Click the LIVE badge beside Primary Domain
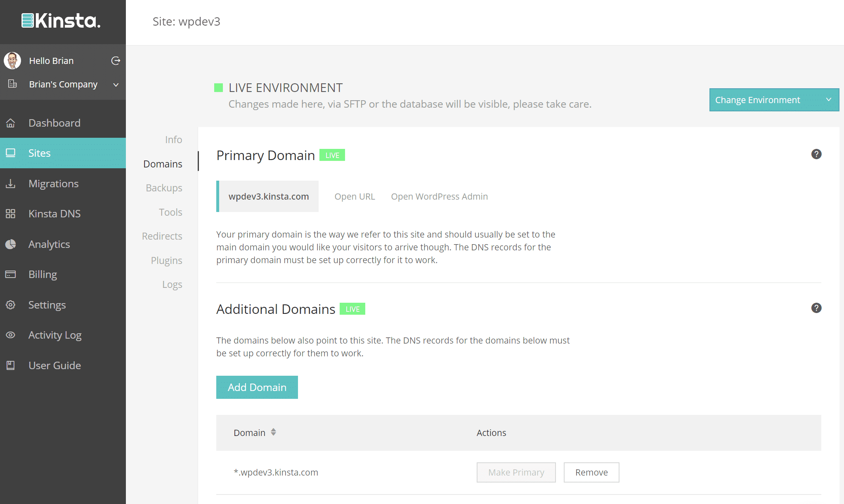The height and width of the screenshot is (504, 844). coord(332,155)
